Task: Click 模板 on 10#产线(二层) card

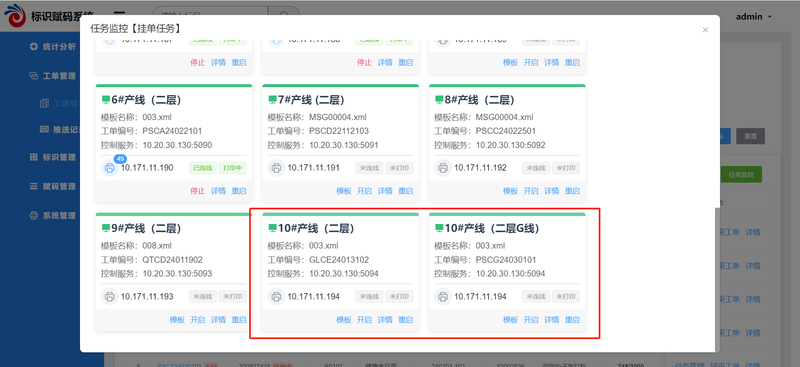Action: [x=344, y=320]
